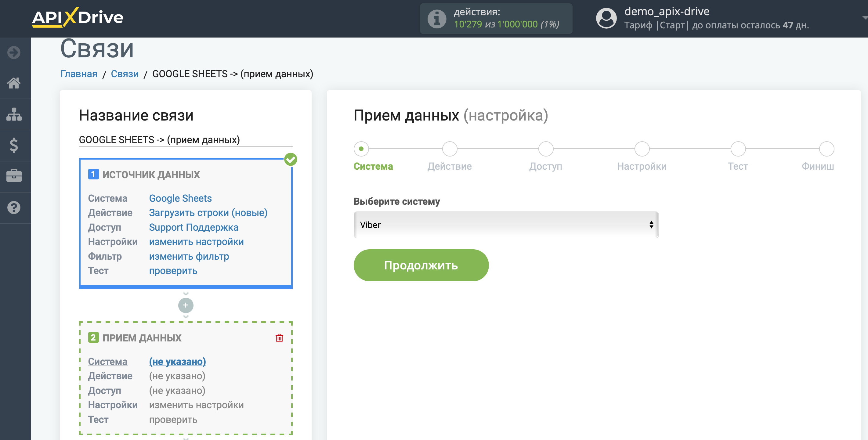Screen dimensions: 868x440
Task: Click the actions count 10'279 из 1'000'000
Action: point(506,24)
